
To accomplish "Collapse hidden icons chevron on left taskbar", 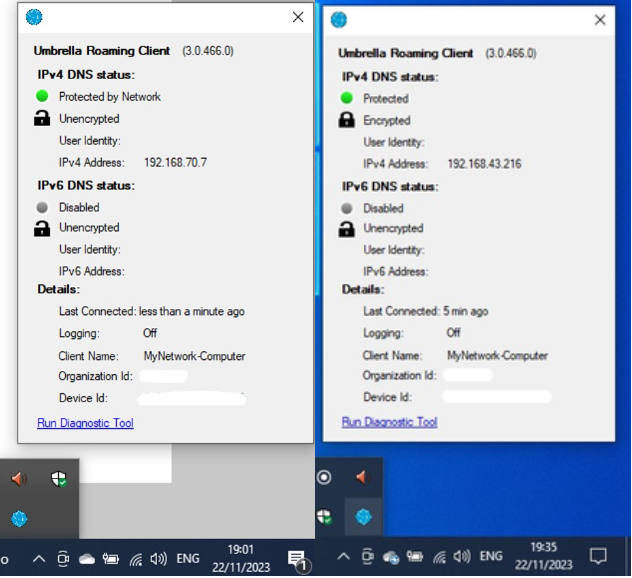I will (39, 559).
